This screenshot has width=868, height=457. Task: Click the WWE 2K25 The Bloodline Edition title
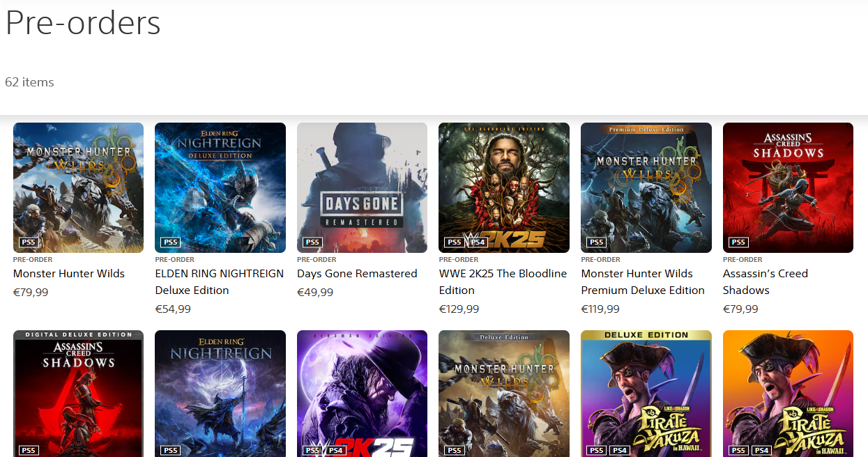pyautogui.click(x=503, y=282)
